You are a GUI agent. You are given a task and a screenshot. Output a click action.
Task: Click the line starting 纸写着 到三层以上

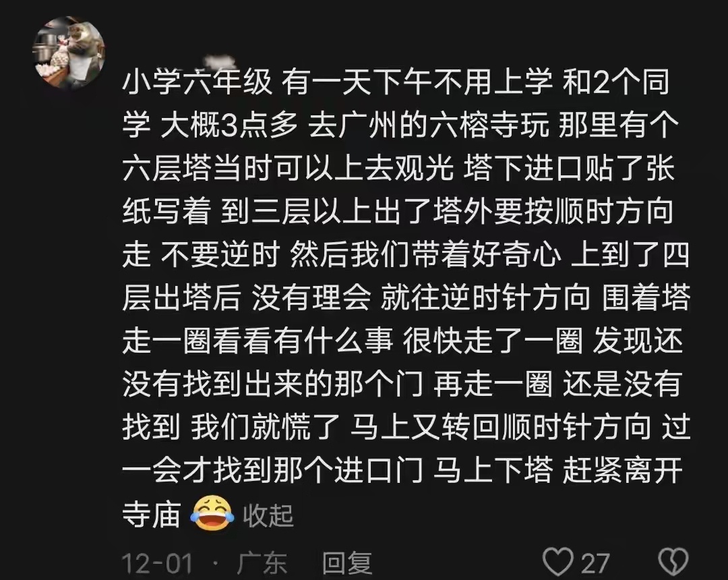click(398, 212)
